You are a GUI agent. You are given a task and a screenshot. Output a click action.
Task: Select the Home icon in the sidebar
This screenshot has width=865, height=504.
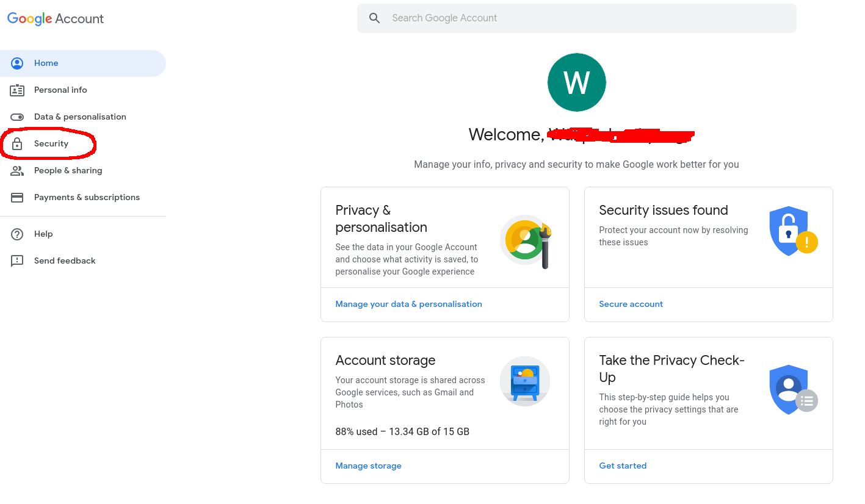17,63
